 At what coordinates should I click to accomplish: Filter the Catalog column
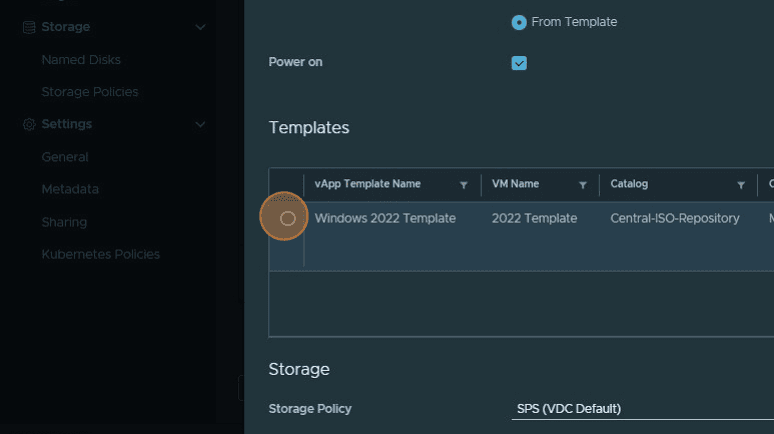tap(741, 185)
